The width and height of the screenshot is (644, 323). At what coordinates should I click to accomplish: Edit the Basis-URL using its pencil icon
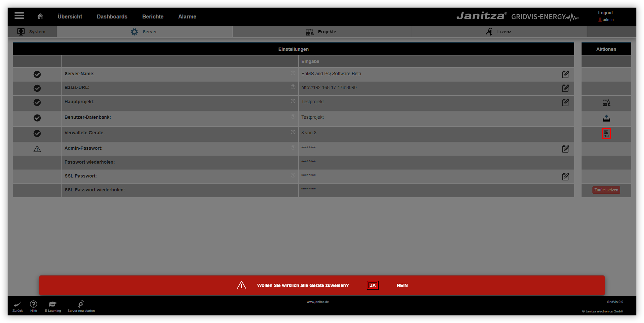pyautogui.click(x=565, y=88)
